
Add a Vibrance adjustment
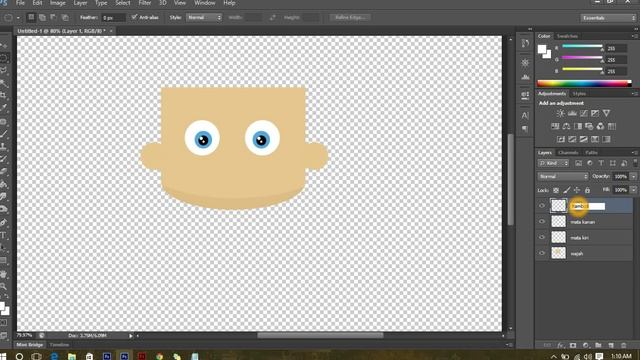coord(607,113)
